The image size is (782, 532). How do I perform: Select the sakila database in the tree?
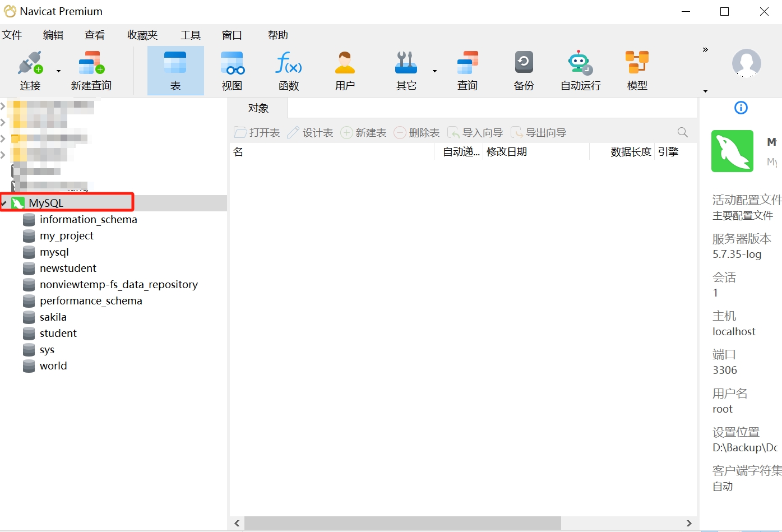(x=53, y=317)
